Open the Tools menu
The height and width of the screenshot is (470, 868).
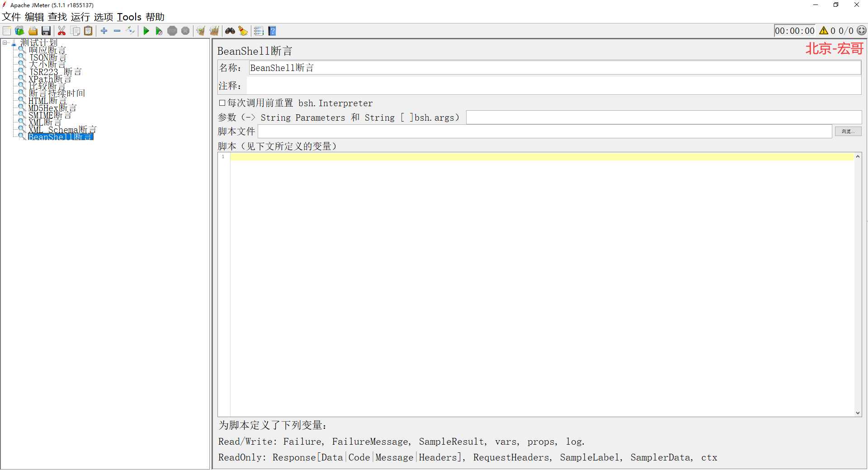(129, 17)
